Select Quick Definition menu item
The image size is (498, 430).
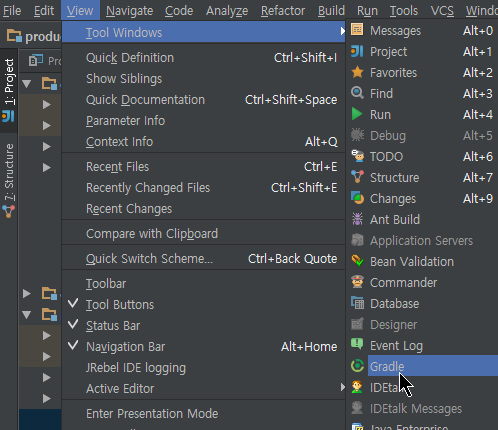203,57
